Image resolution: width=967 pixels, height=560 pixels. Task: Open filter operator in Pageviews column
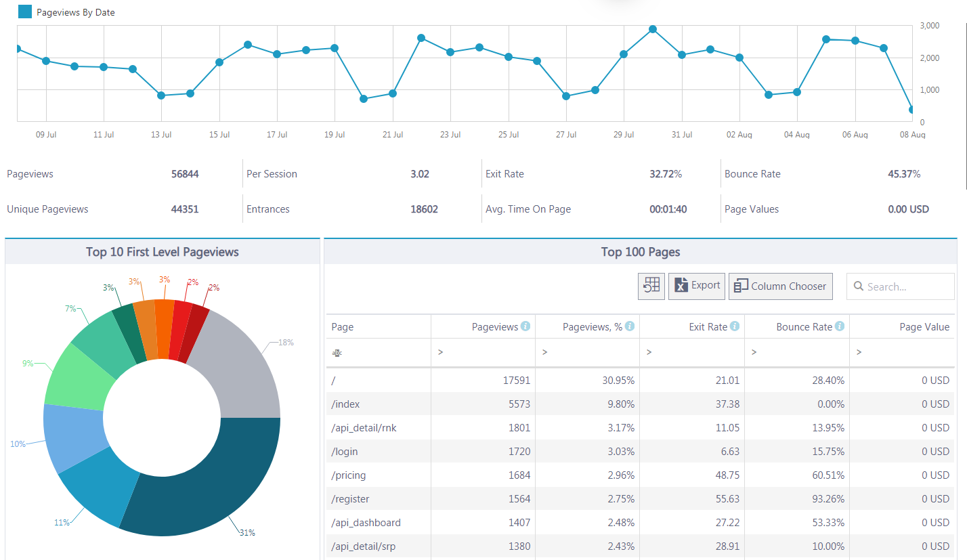[441, 352]
